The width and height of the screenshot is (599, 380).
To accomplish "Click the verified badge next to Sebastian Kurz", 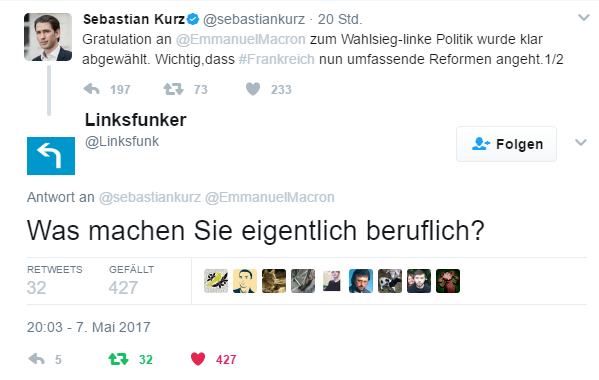I will click(x=193, y=19).
